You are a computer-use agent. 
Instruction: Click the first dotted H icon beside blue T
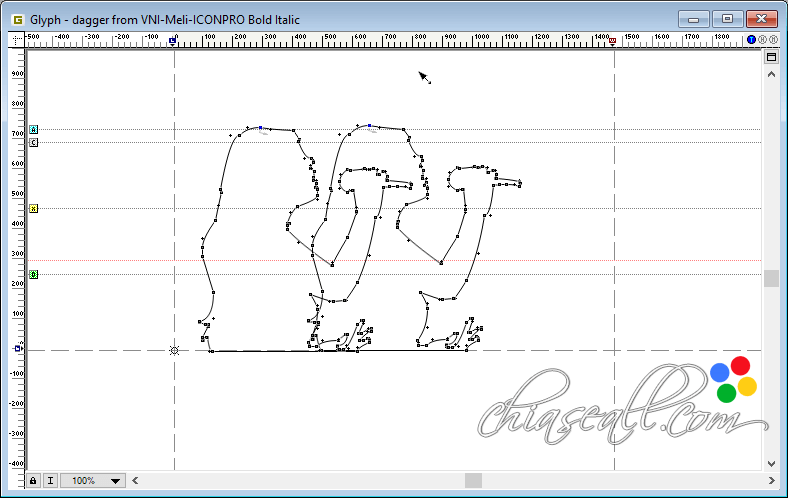(762, 40)
